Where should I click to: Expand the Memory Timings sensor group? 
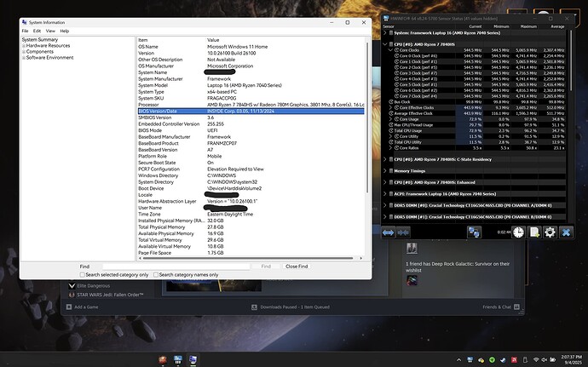click(384, 171)
